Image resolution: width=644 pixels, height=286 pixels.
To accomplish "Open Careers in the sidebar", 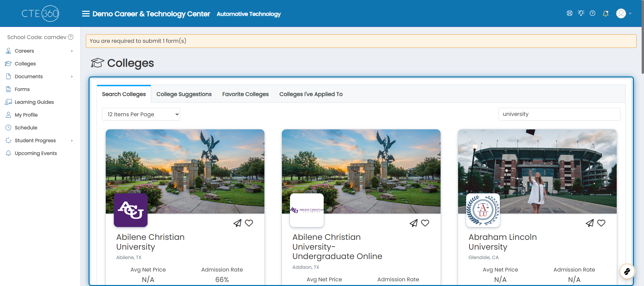I will click(24, 51).
